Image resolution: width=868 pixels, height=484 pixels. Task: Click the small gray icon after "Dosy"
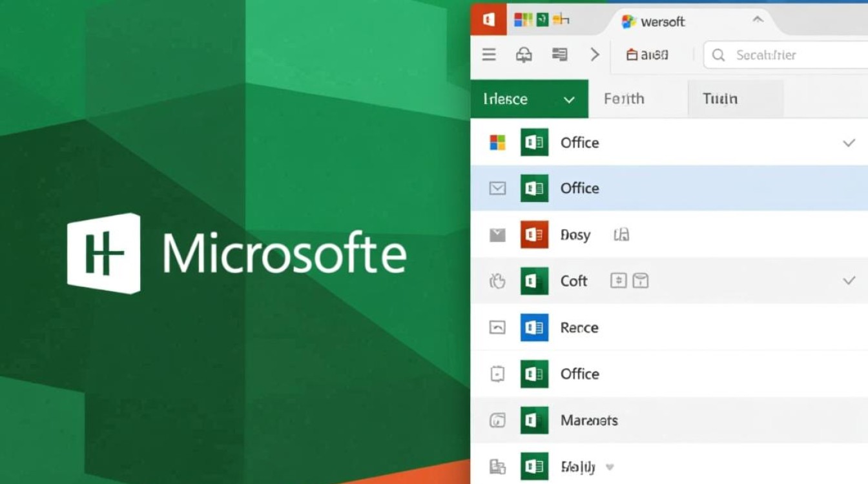pos(621,235)
